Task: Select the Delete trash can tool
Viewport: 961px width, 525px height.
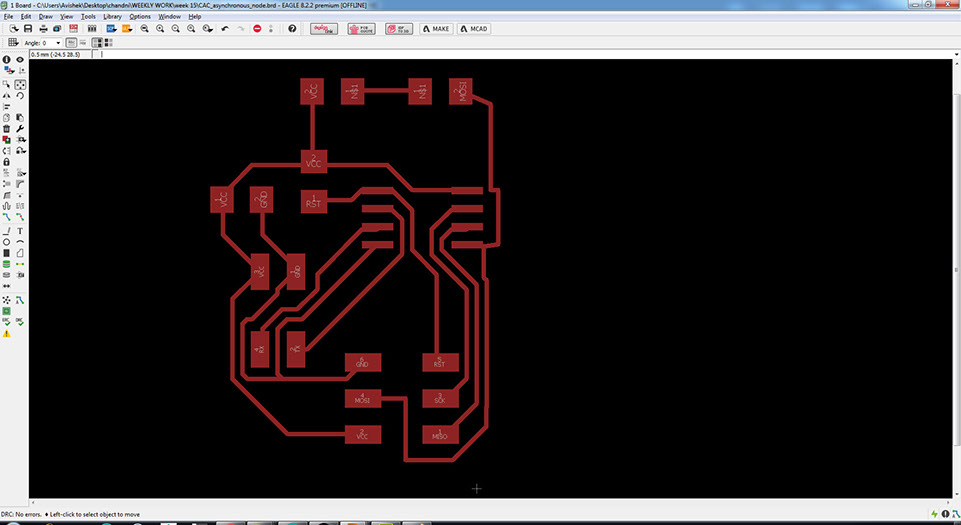Action: 6,129
